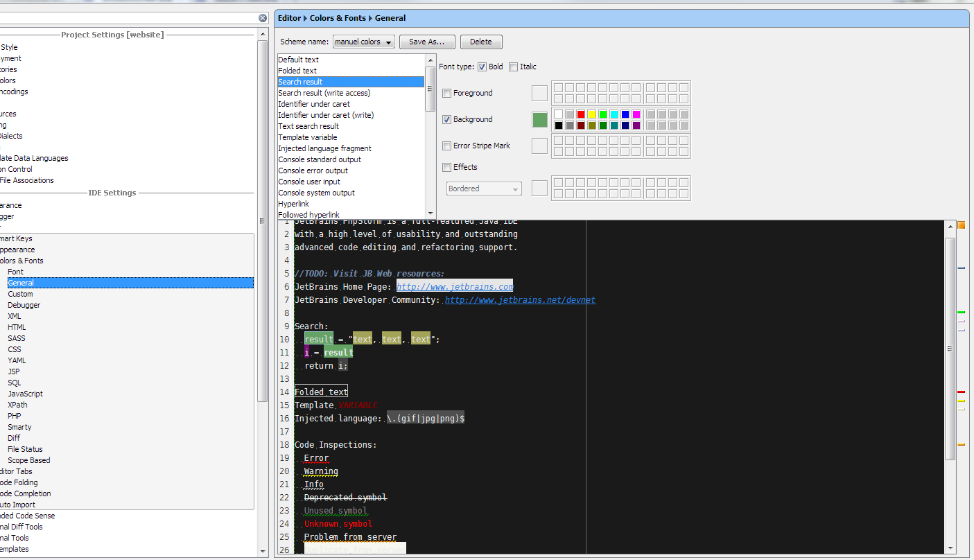The image size is (974, 560).
Task: Clear the settings search field
Action: 263,19
